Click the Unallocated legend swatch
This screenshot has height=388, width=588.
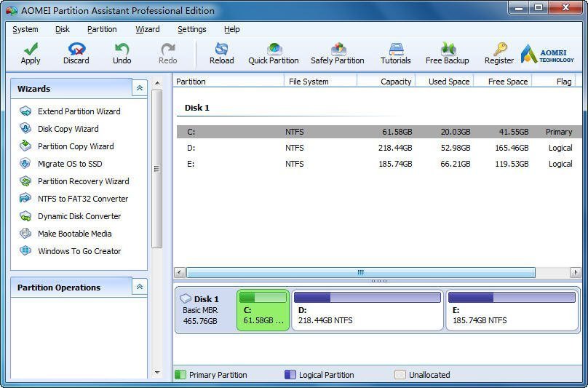tap(400, 374)
